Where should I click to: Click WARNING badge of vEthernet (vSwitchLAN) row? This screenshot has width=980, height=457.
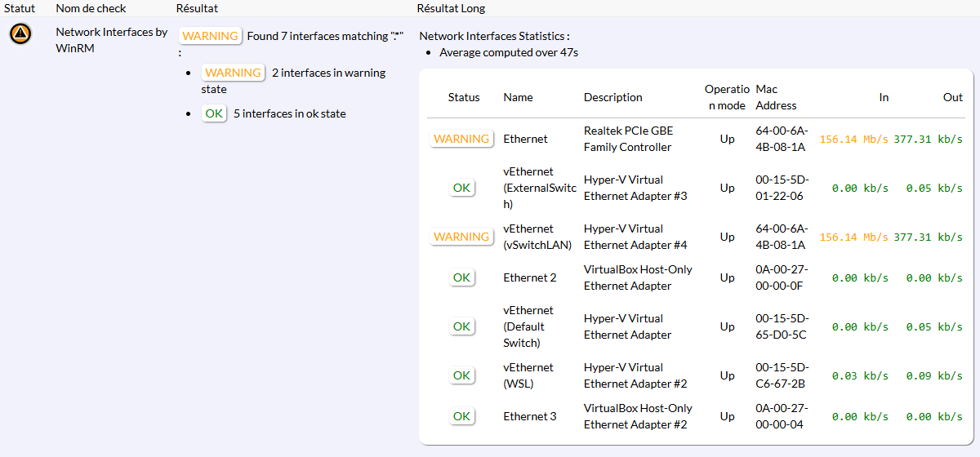pyautogui.click(x=461, y=237)
